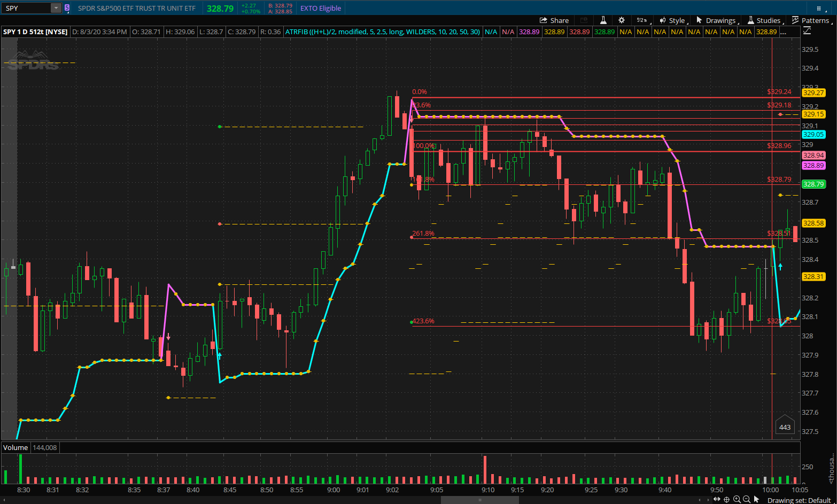Click the H: 329.06 high value

(x=180, y=32)
